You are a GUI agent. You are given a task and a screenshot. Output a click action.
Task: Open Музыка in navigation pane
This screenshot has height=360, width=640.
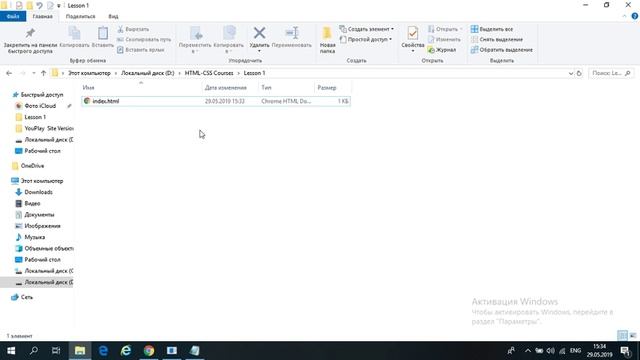click(x=34, y=237)
